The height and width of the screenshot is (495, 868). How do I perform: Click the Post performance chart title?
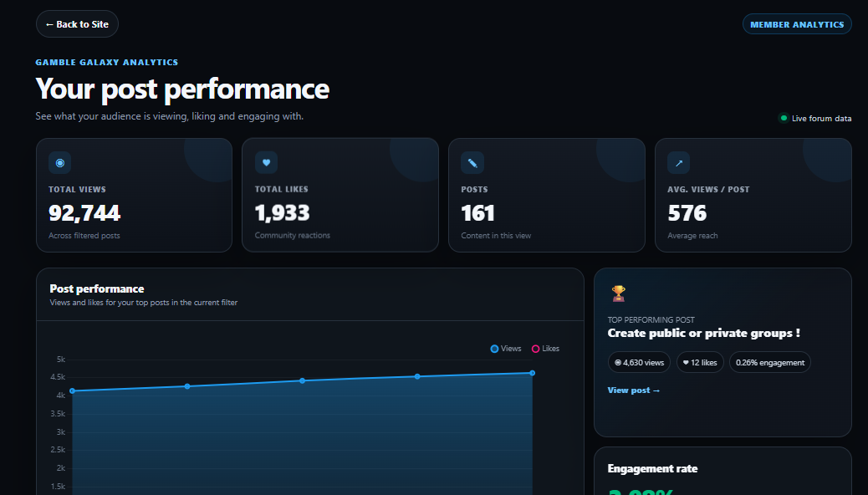click(x=97, y=289)
